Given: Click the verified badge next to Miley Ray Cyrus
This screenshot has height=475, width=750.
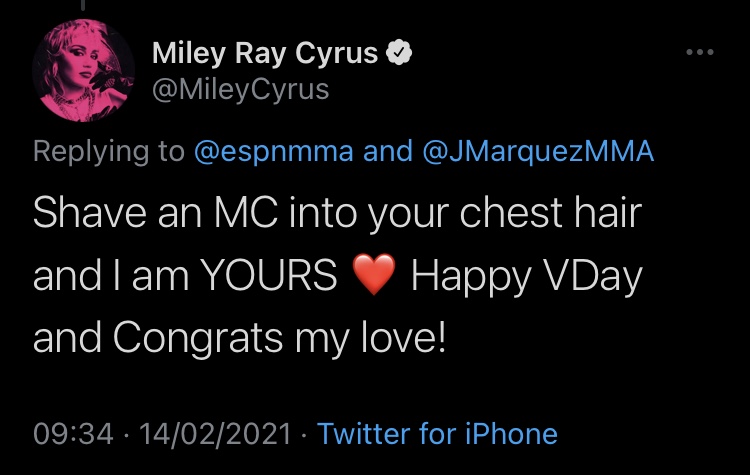Looking at the screenshot, I should point(399,53).
